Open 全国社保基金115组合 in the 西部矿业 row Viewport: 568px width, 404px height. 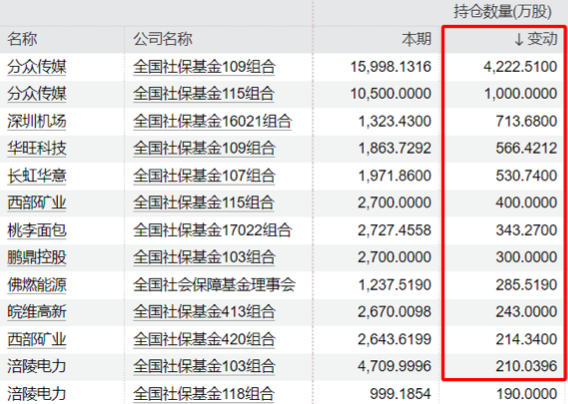click(204, 203)
